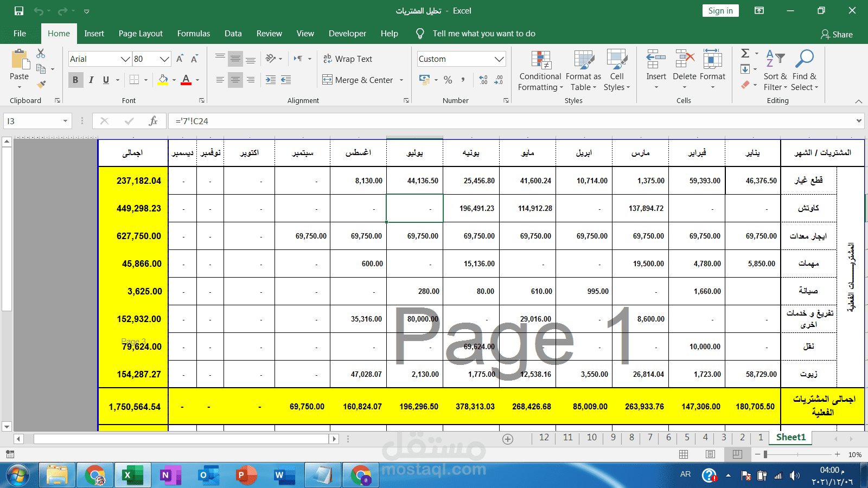Click the Paste button

(20, 69)
